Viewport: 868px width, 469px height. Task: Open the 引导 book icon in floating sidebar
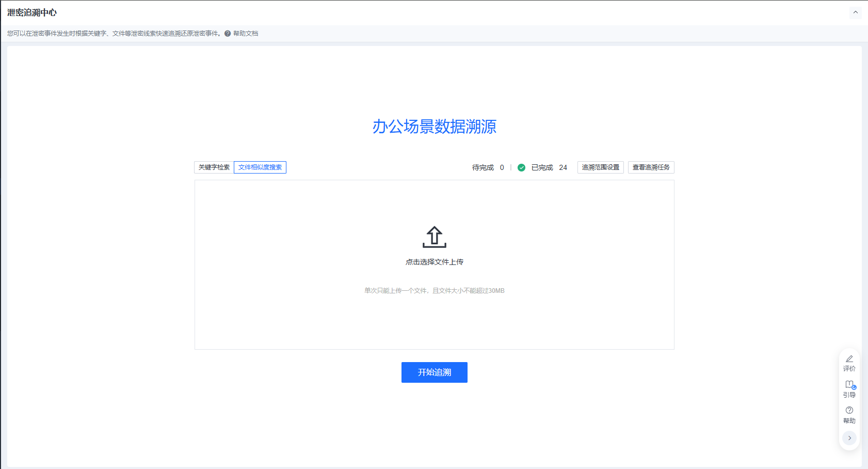point(849,385)
